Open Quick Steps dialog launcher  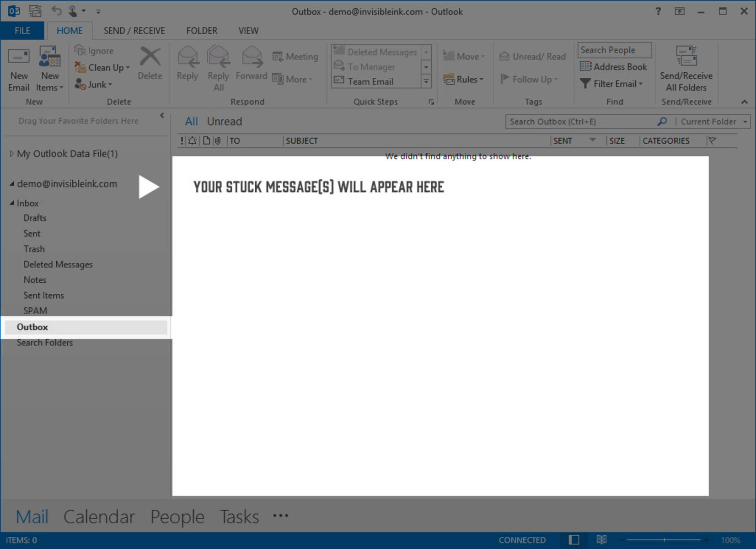pyautogui.click(x=431, y=102)
